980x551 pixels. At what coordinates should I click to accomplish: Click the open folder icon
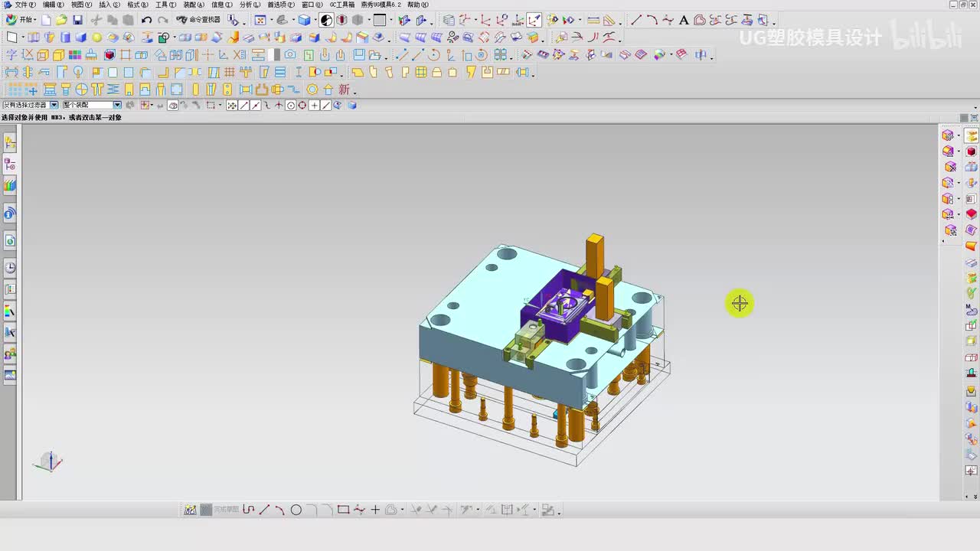(x=61, y=20)
